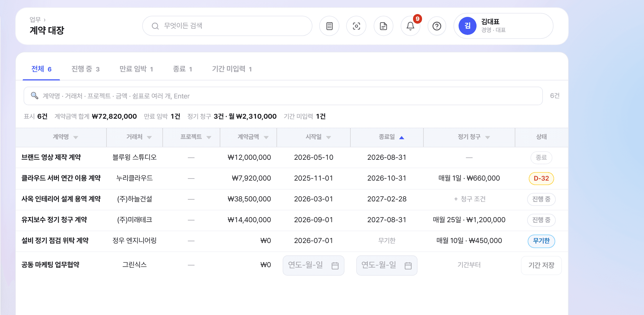The height and width of the screenshot is (315, 644).
Task: Click the 매월 1일 · ₩660,000 billing cell
Action: (469, 178)
